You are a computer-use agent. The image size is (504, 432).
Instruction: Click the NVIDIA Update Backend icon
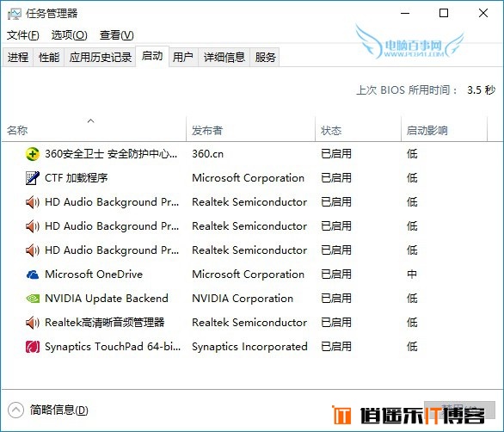click(x=33, y=299)
